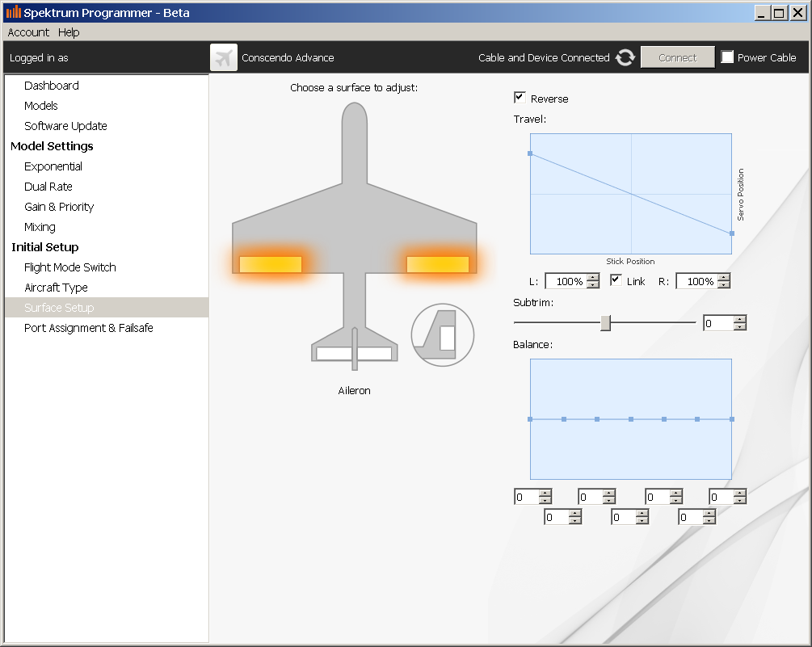Screen dimensions: 812x647
Task: Decrease the R travel percentage spinner
Action: [723, 285]
